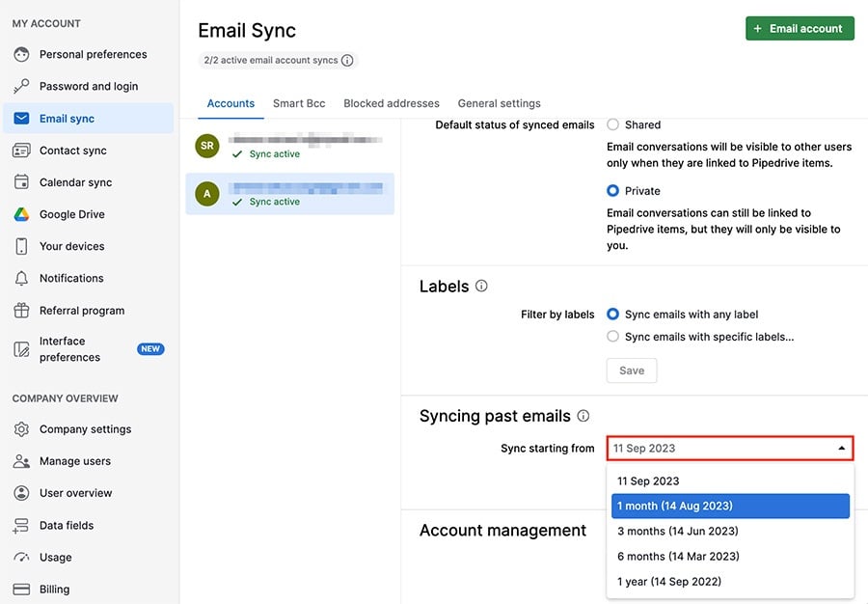Open the Personal preferences sidebar icon

coord(21,54)
